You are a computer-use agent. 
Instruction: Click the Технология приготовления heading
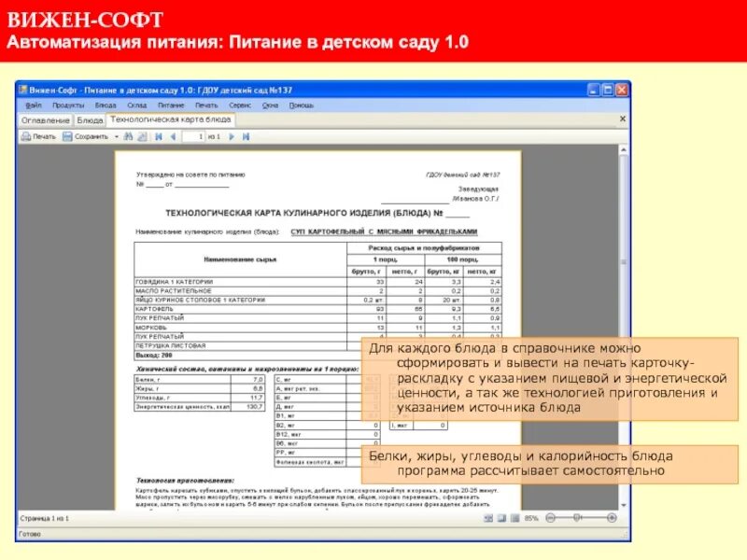click(x=185, y=481)
